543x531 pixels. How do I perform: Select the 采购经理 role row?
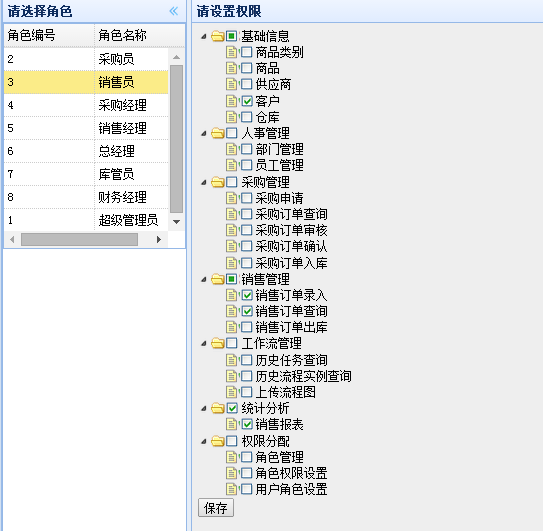tap(86, 105)
